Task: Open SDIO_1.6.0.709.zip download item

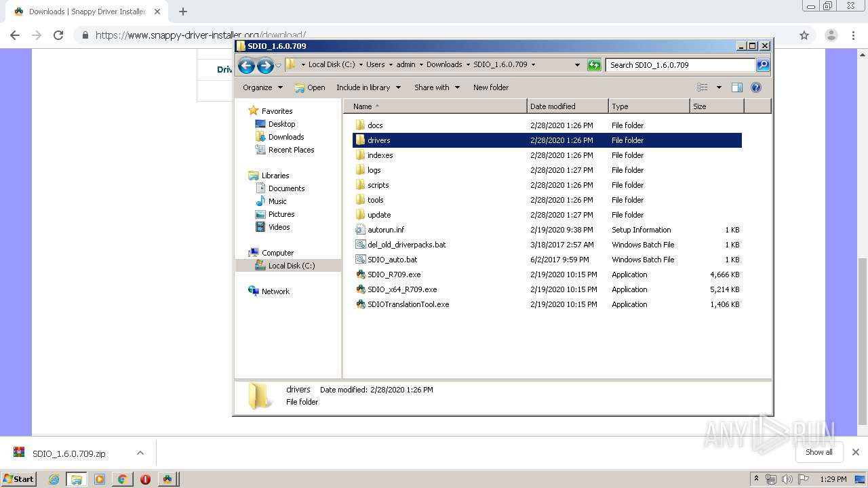Action: pyautogui.click(x=68, y=453)
